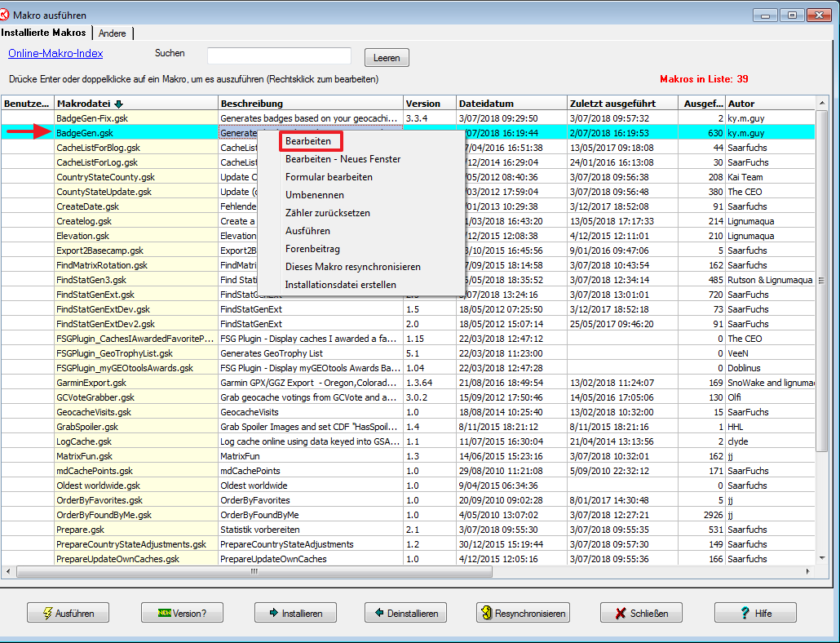Click horizontal scrollbar left arrow
840x643 pixels.
[x=7, y=572]
